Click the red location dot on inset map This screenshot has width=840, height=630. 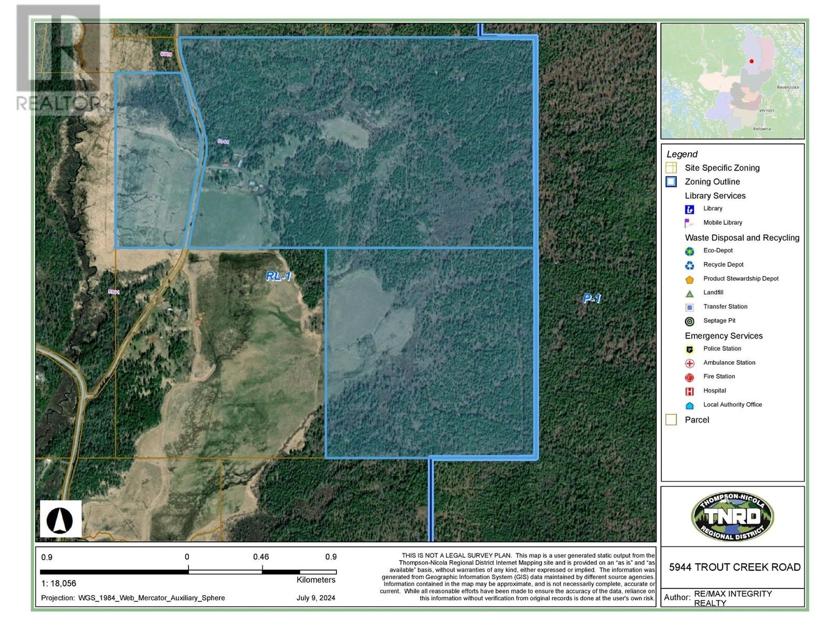(x=751, y=61)
